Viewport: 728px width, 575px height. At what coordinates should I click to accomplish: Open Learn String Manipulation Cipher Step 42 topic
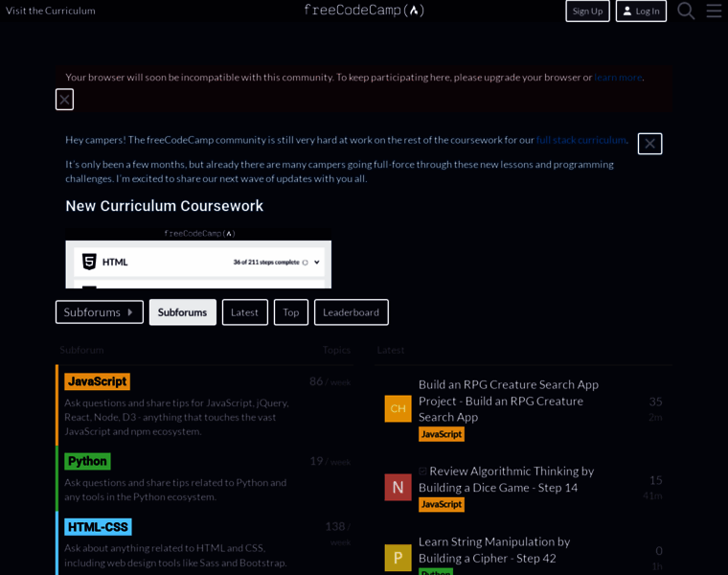click(x=494, y=550)
